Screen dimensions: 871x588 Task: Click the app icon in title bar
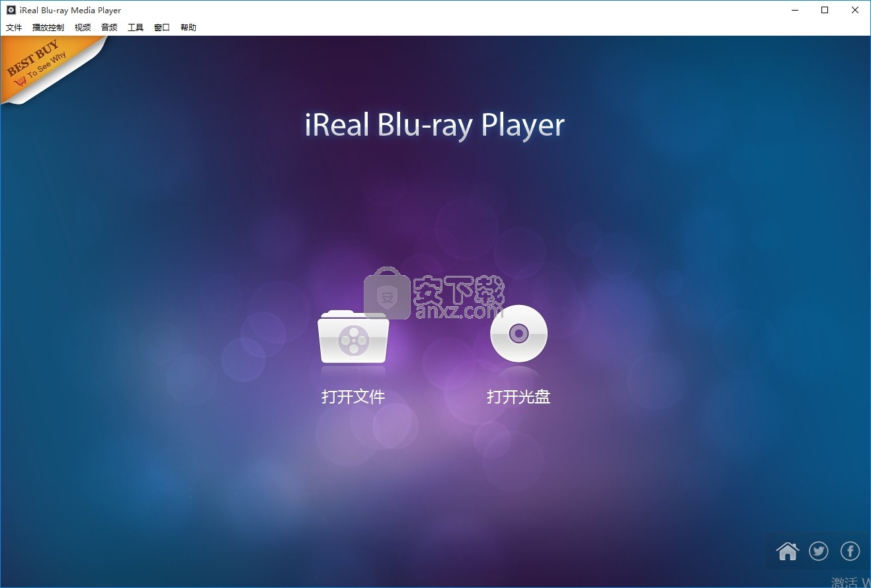coord(11,10)
